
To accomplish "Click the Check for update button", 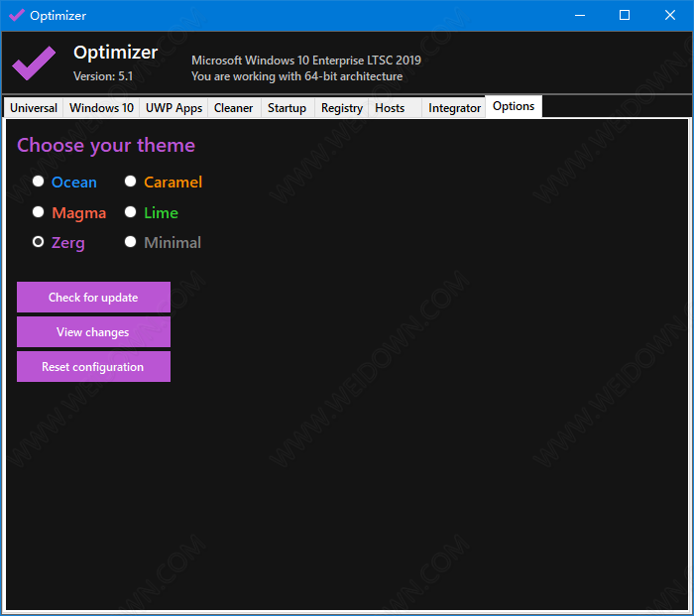I will [x=93, y=298].
